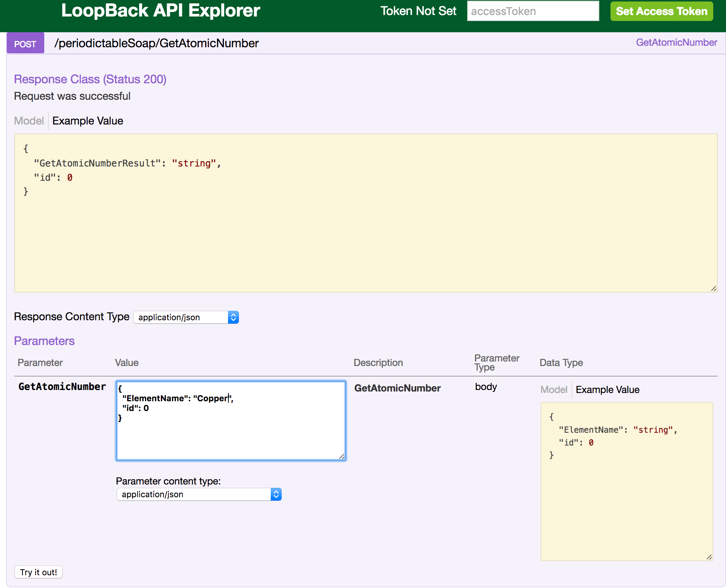Screen dimensions: 726x588
Task: Click the stepper arrows on application/json selector
Action: click(x=232, y=317)
